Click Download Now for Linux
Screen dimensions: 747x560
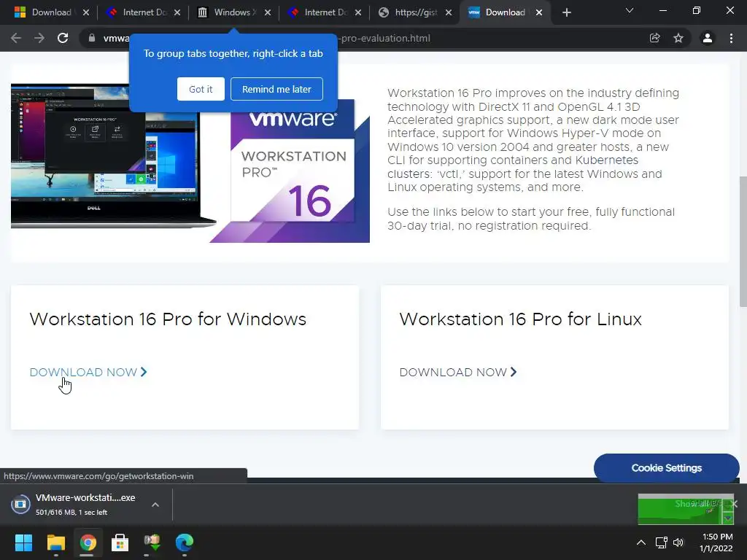tap(458, 373)
